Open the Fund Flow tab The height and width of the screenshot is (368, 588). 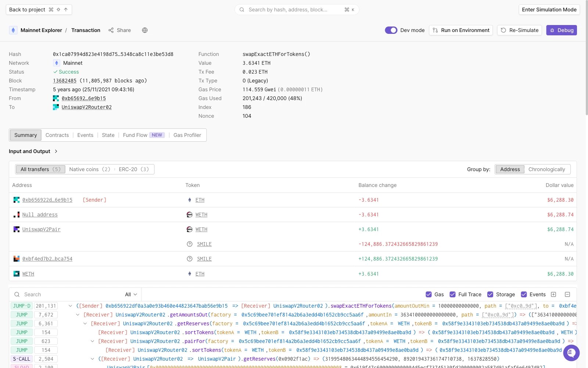click(144, 135)
